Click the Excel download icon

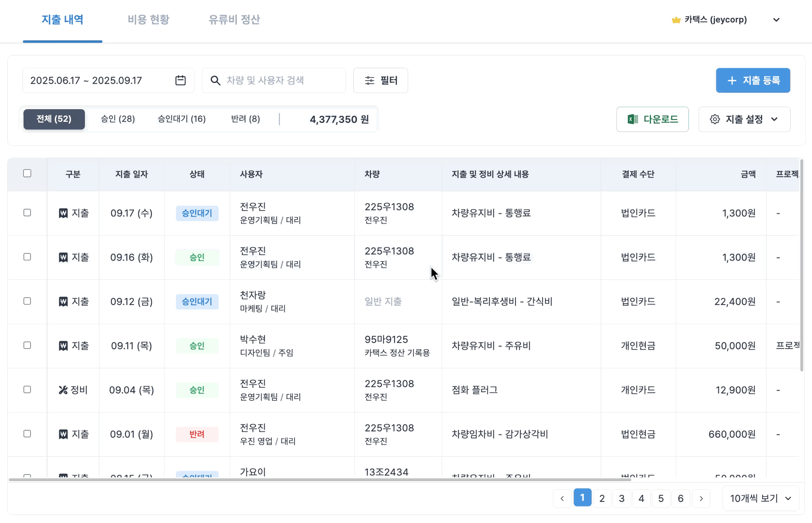pos(633,119)
